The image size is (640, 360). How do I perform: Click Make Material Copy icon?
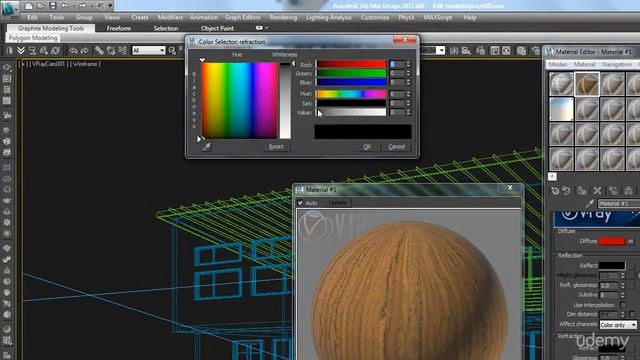click(x=613, y=191)
